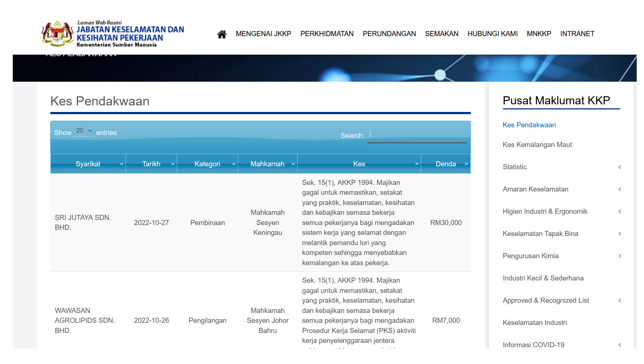Expand Amaran Keselamatan sidebar section
The image size is (644, 364).
tap(619, 189)
